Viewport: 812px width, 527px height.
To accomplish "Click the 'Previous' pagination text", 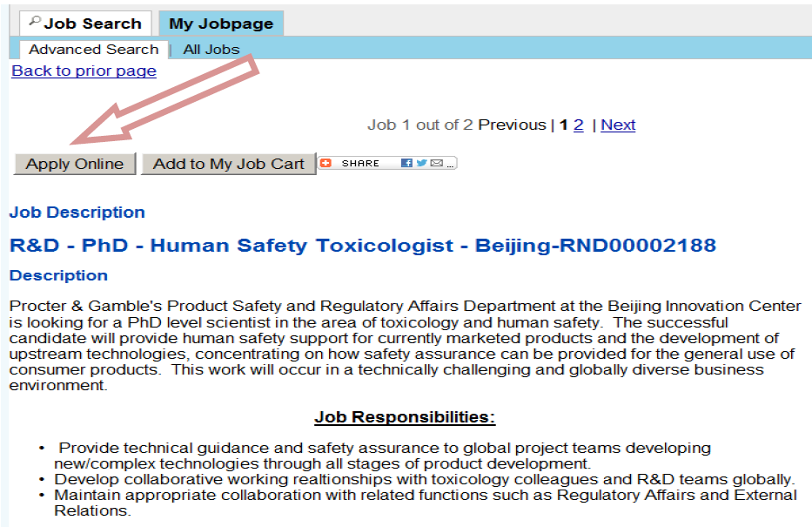I will coord(512,125).
